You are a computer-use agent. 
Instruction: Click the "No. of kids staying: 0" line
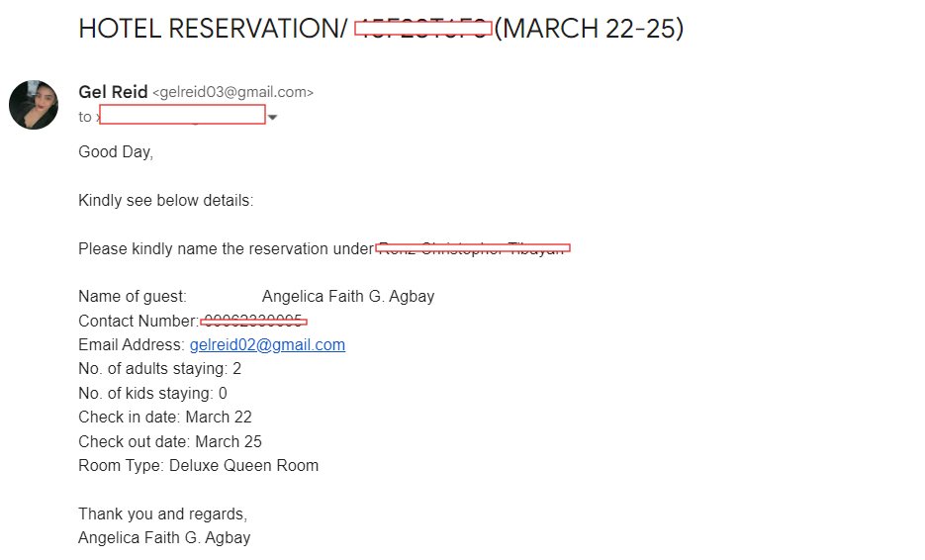[x=152, y=394]
